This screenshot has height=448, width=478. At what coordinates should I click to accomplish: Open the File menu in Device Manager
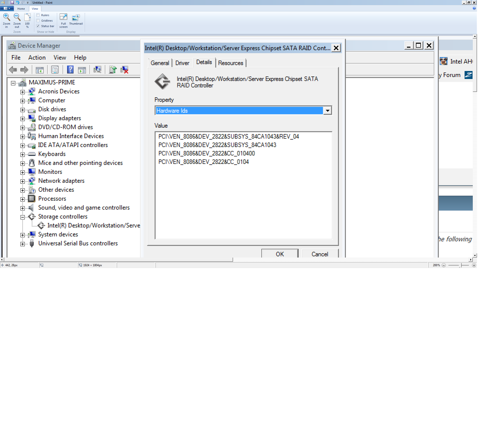click(16, 58)
